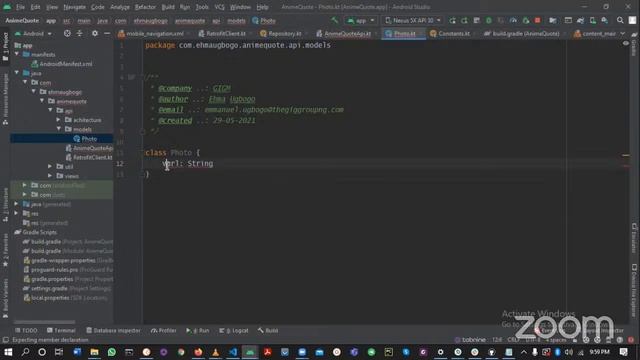Switch to Repository.kt editor tab
This screenshot has height=360, width=640.
284,33
